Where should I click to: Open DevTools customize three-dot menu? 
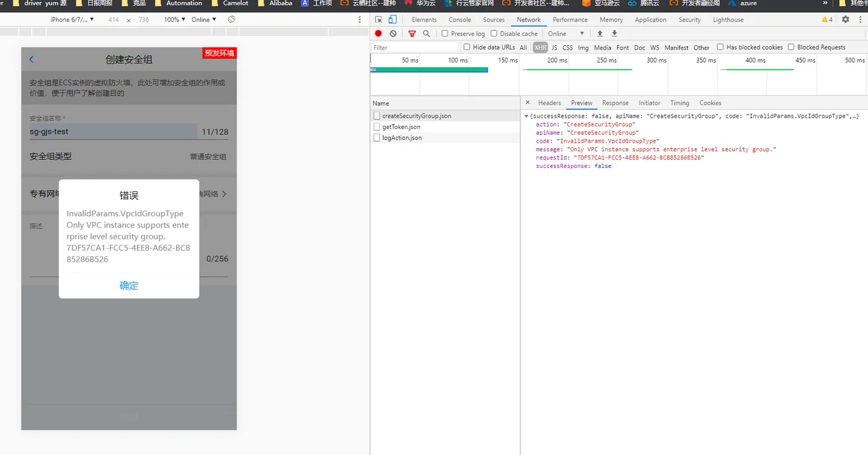point(860,20)
